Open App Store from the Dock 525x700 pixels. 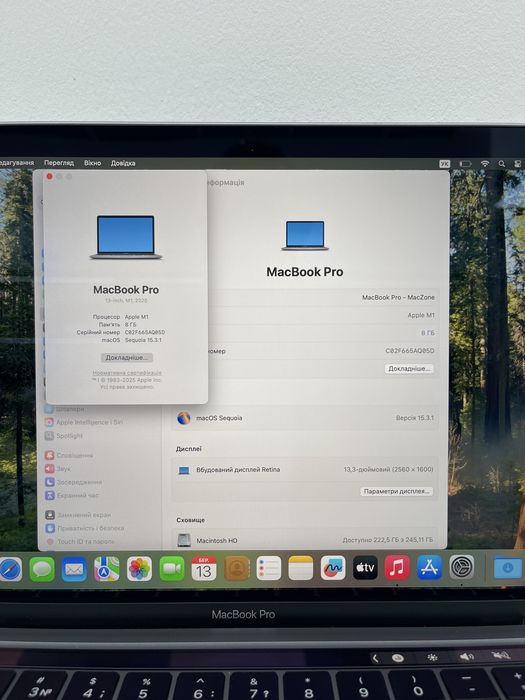pyautogui.click(x=429, y=567)
